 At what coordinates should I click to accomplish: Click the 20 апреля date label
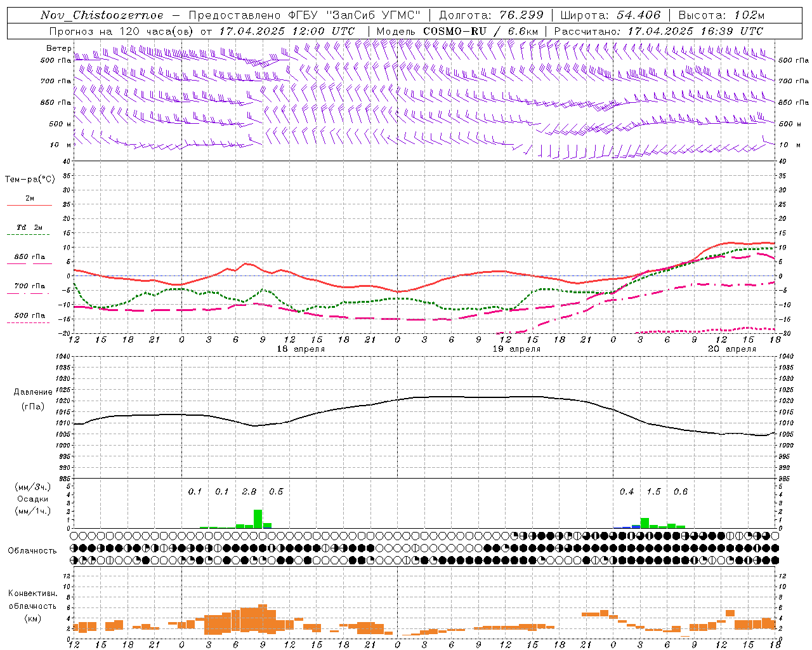click(732, 349)
